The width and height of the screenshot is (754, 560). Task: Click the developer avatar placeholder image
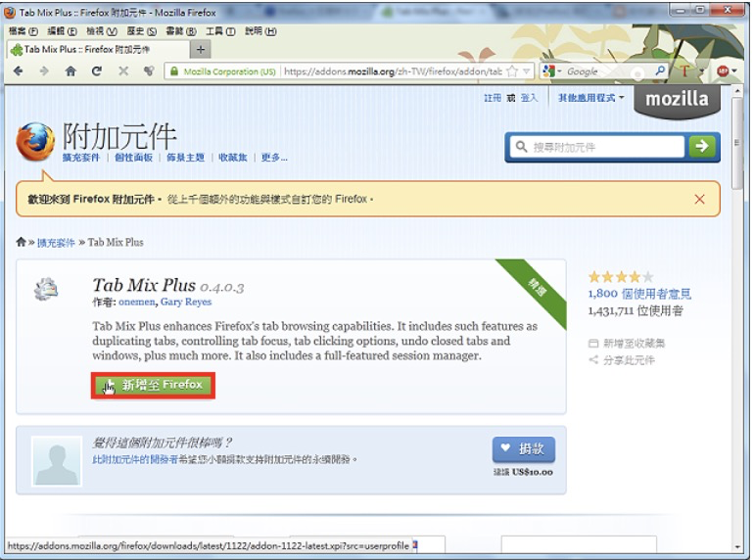click(x=57, y=460)
